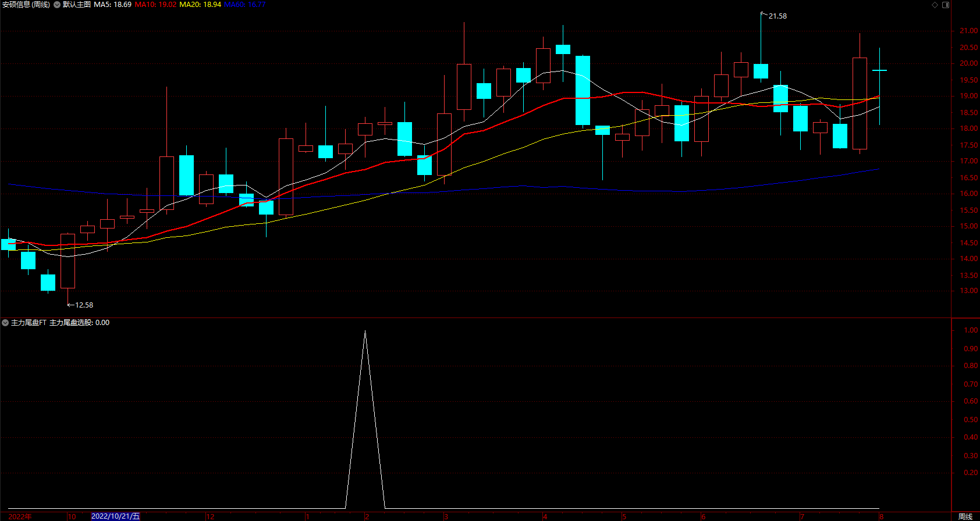Click month 12 marker on time axis
The image size is (980, 521).
coord(211,516)
